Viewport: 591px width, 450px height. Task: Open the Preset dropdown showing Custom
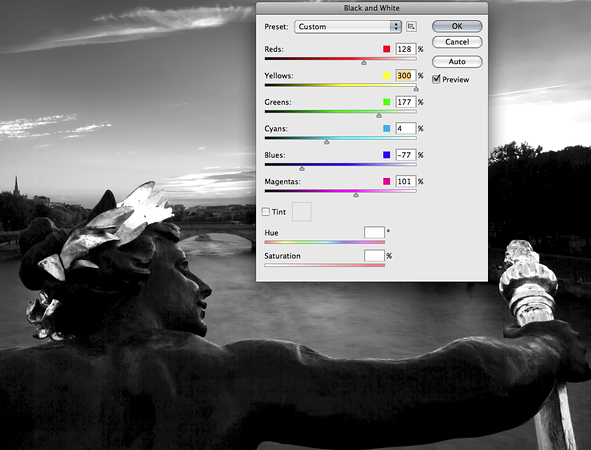[x=348, y=27]
